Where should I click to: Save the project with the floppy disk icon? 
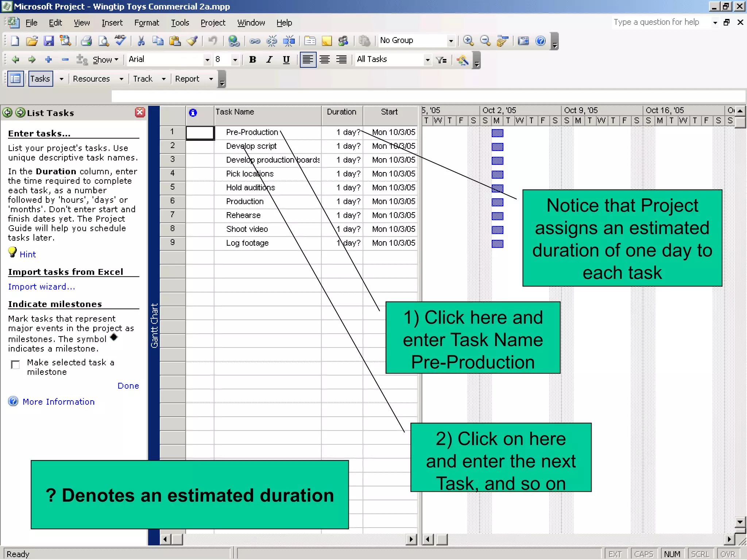point(49,41)
